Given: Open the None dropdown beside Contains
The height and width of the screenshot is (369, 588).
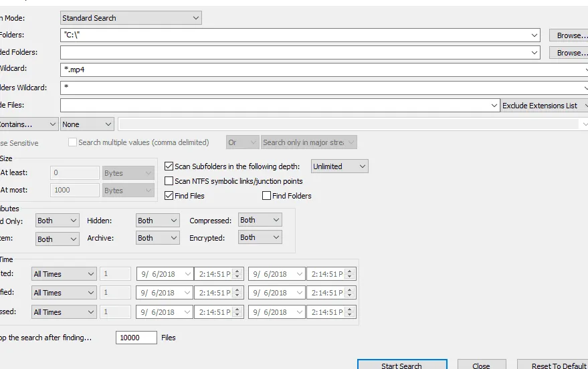Looking at the screenshot, I should tap(87, 124).
